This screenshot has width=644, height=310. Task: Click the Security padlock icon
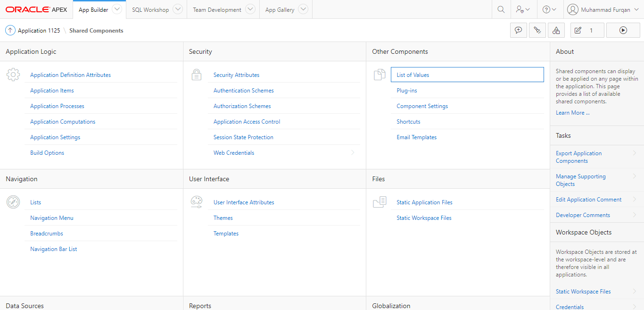197,75
